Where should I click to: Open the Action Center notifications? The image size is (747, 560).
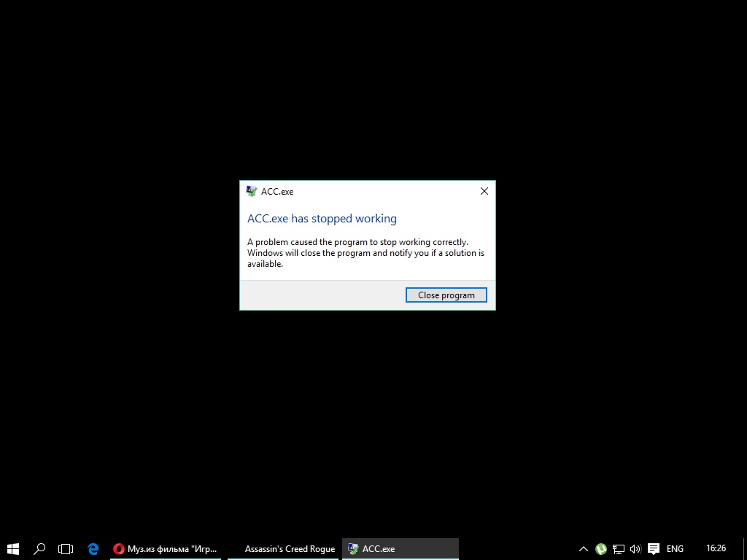pos(654,549)
